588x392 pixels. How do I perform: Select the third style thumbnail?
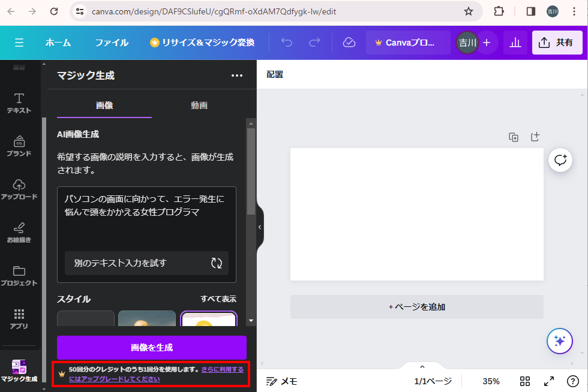pyautogui.click(x=209, y=319)
